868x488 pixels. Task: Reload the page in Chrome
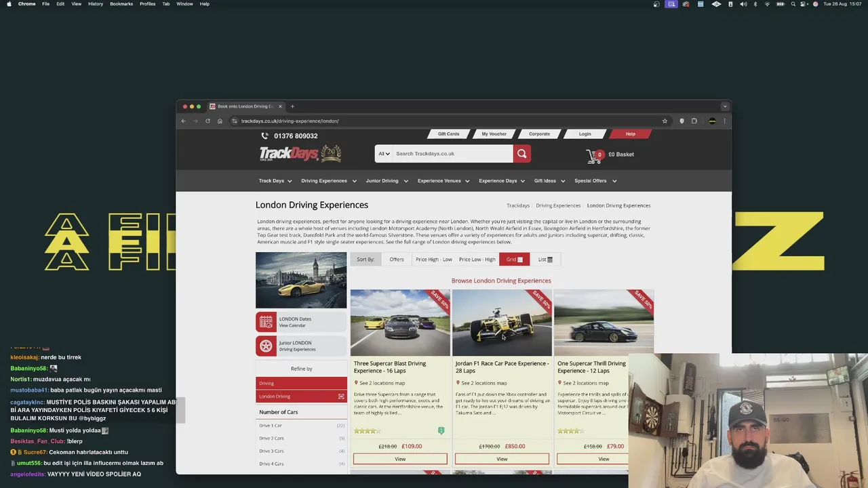pyautogui.click(x=208, y=121)
